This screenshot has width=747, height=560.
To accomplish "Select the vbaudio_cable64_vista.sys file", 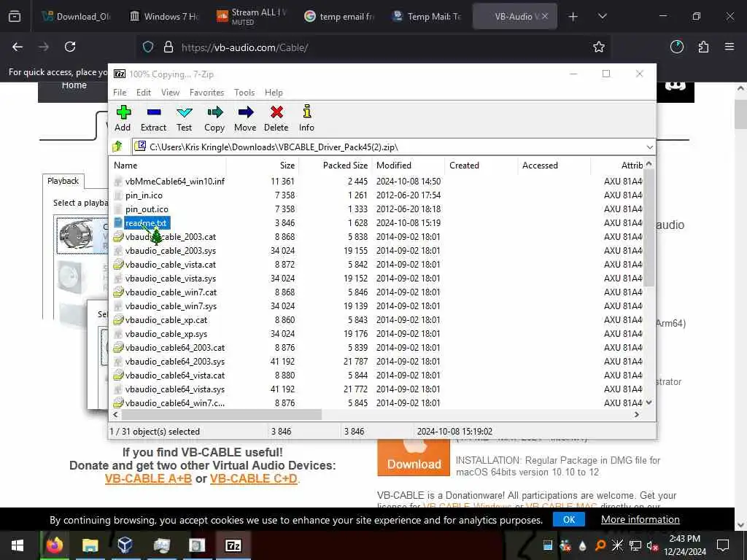I will [x=175, y=389].
